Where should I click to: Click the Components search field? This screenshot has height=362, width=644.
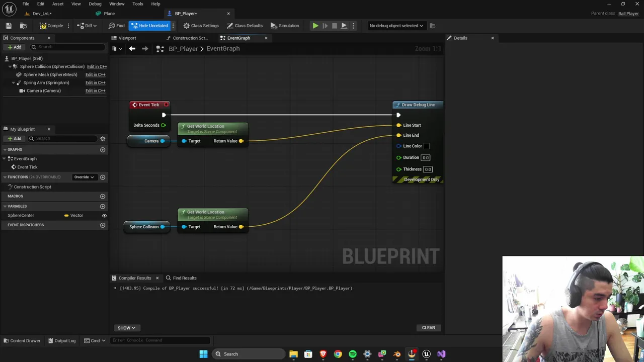pyautogui.click(x=68, y=47)
